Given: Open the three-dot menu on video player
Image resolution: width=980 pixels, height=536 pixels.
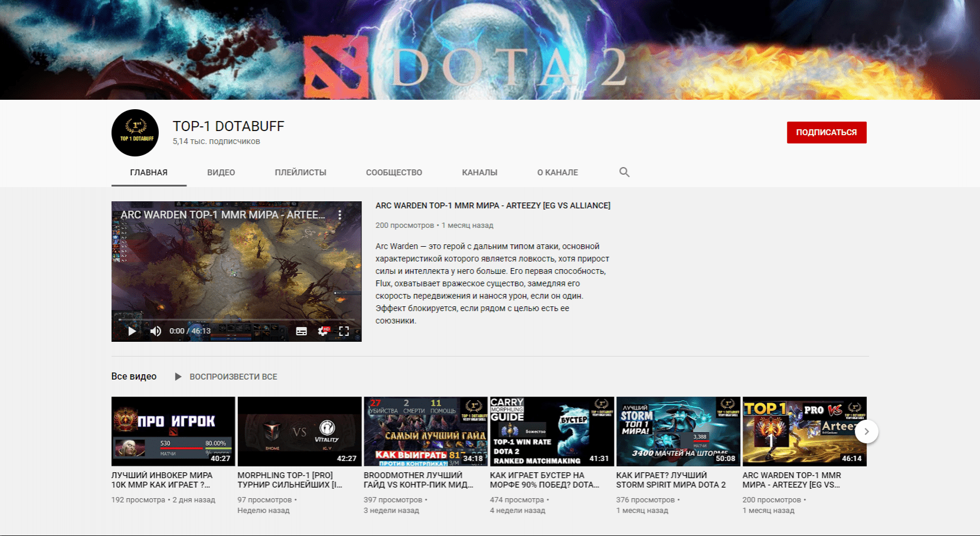Looking at the screenshot, I should [x=340, y=215].
